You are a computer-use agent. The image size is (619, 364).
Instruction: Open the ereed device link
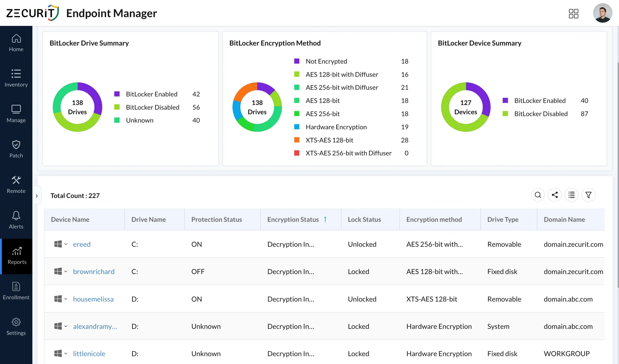coord(82,244)
